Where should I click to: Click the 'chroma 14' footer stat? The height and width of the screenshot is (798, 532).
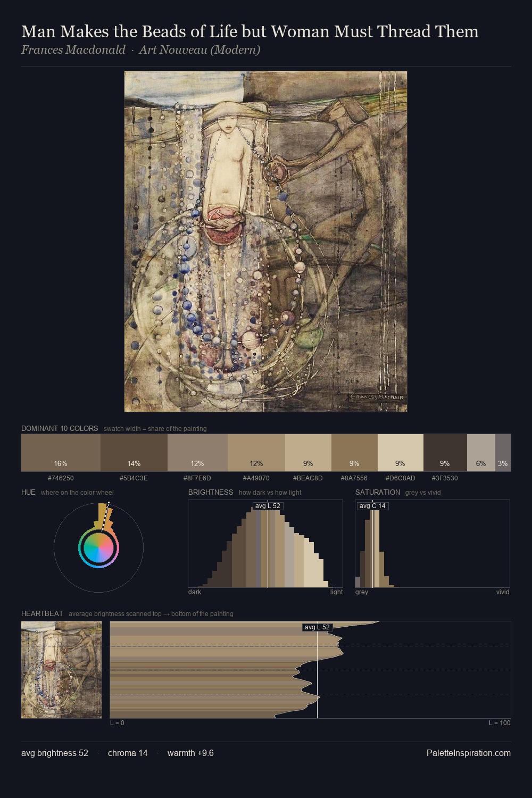point(128,753)
